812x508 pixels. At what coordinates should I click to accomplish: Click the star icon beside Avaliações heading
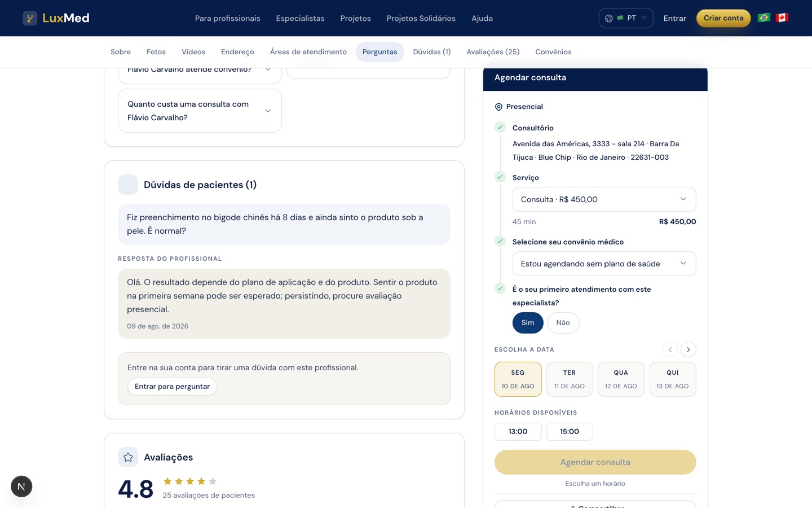coord(128,457)
